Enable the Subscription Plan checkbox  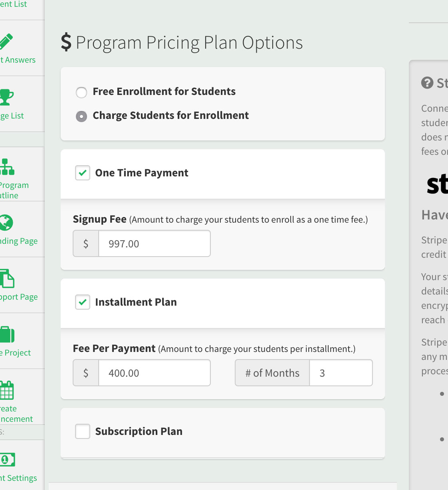(x=83, y=431)
